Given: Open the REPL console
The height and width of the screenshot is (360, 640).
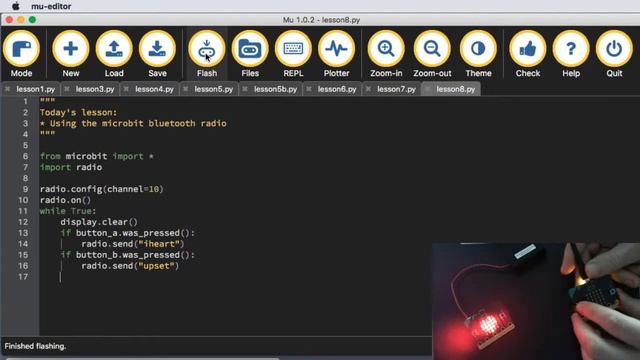Looking at the screenshot, I should coord(293,54).
